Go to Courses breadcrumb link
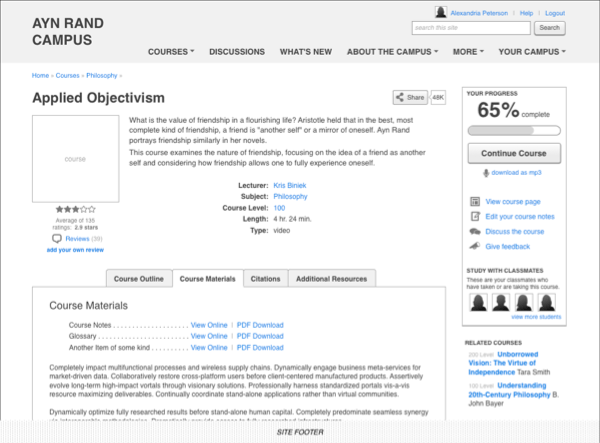The height and width of the screenshot is (443, 600). (67, 75)
